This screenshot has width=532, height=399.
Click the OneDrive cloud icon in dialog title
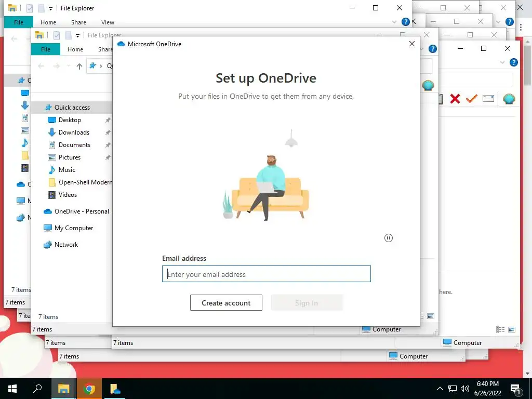[x=121, y=44]
